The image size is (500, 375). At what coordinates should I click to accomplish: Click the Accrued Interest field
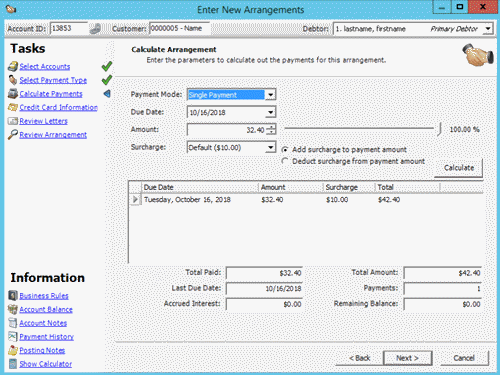(x=264, y=304)
